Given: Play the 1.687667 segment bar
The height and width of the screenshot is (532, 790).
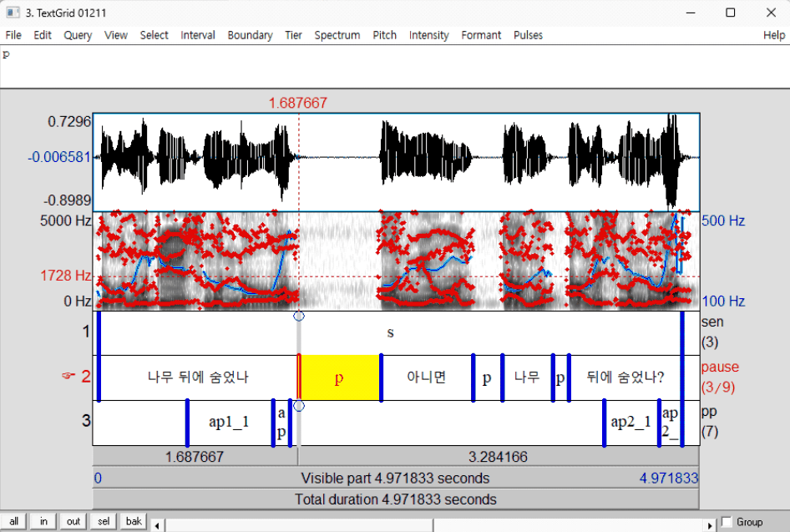Looking at the screenshot, I should coord(195,457).
